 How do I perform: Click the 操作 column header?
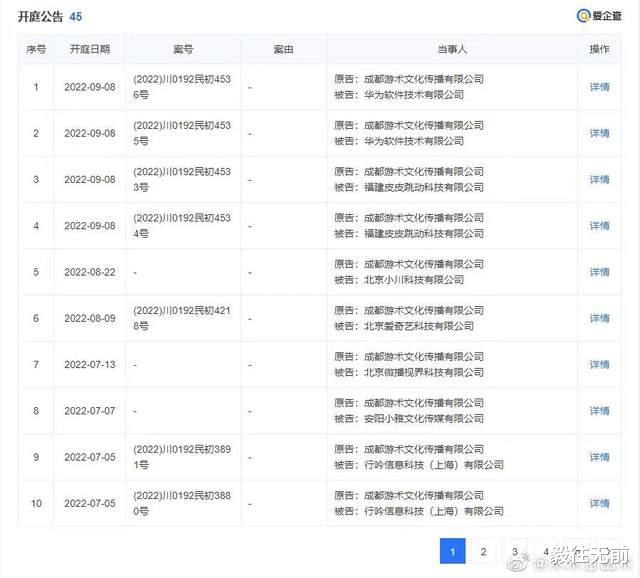[x=599, y=49]
